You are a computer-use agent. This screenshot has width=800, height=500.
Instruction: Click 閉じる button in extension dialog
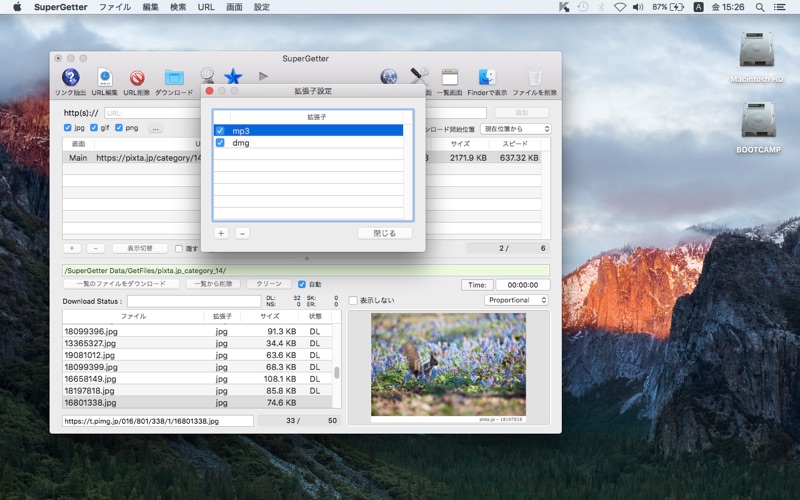tap(385, 233)
